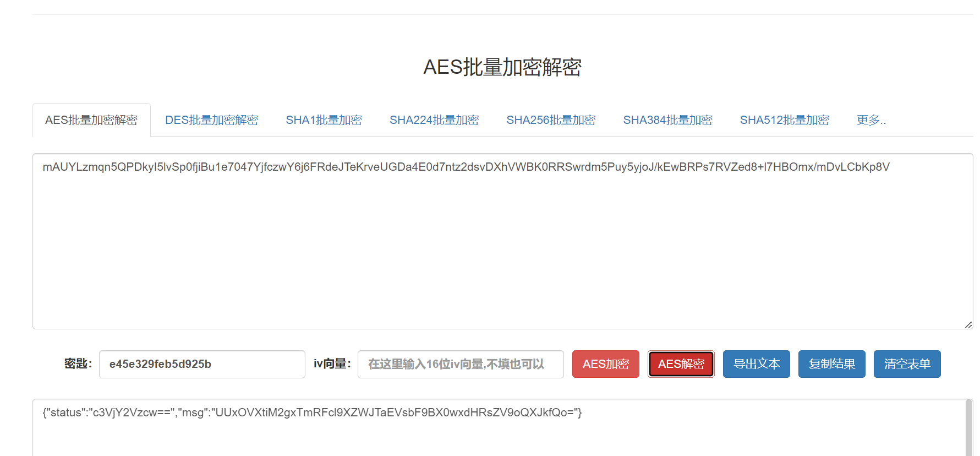Open the SHA512批量加密 tab
The image size is (980, 456).
pos(784,120)
